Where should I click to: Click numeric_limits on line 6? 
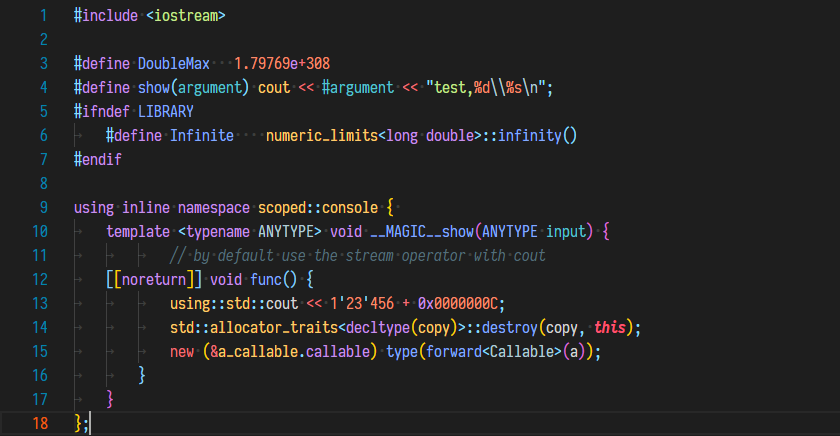point(322,136)
